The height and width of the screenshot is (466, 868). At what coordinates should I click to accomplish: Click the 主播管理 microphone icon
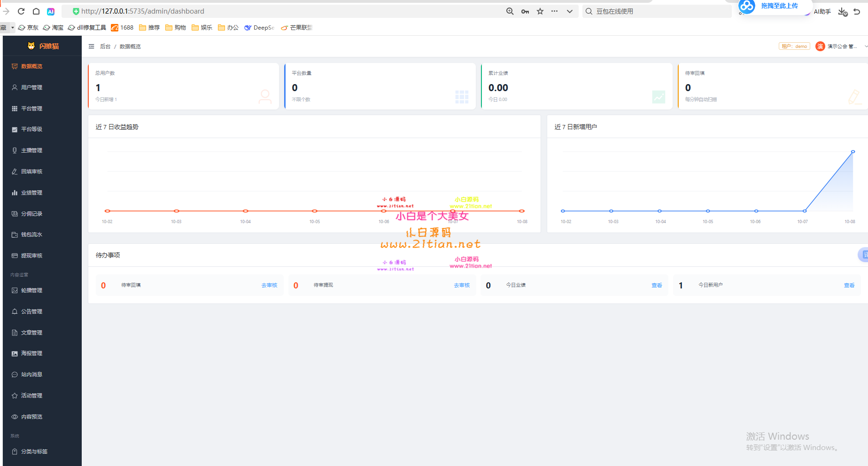(x=15, y=150)
